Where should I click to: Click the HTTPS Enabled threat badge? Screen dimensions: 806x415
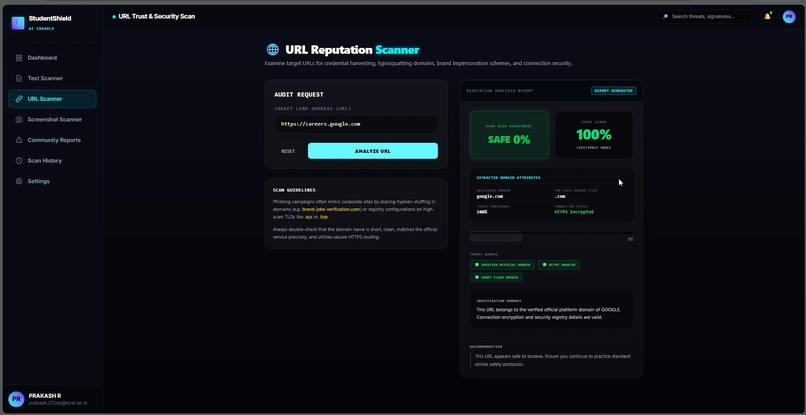click(x=559, y=265)
